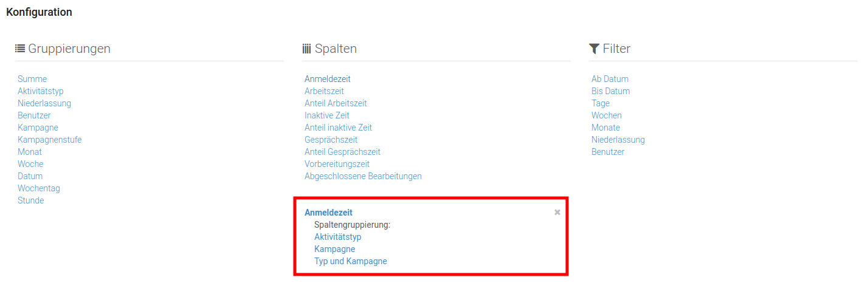Open the Ab Datum filter
Image resolution: width=868 pixels, height=283 pixels.
pos(610,79)
